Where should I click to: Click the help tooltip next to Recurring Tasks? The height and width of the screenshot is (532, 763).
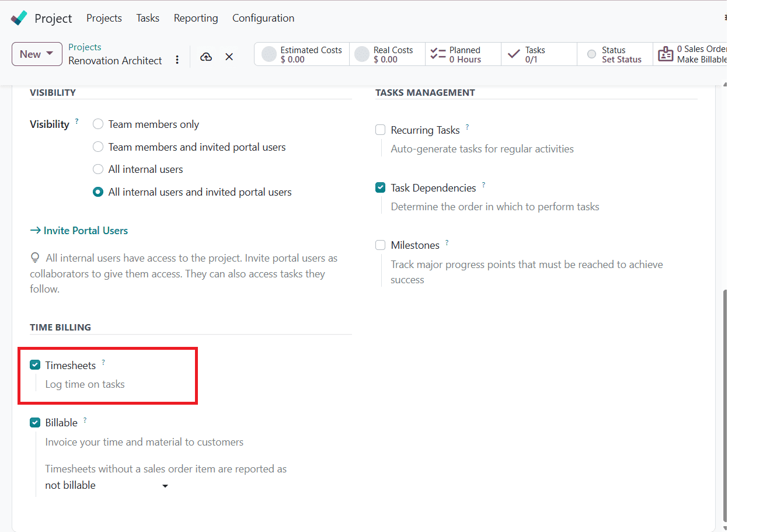(x=467, y=127)
